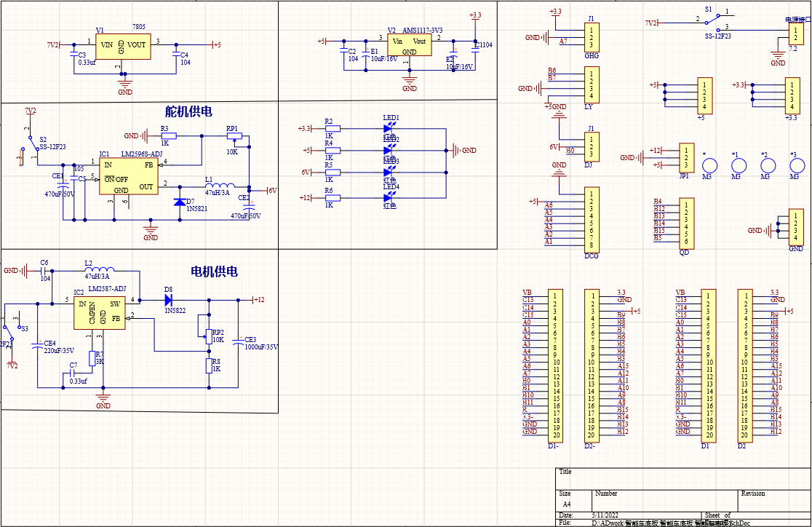Viewport: 812px width, 527px height.
Task: Select inductor L1 47uH/3A coil
Action: point(220,184)
